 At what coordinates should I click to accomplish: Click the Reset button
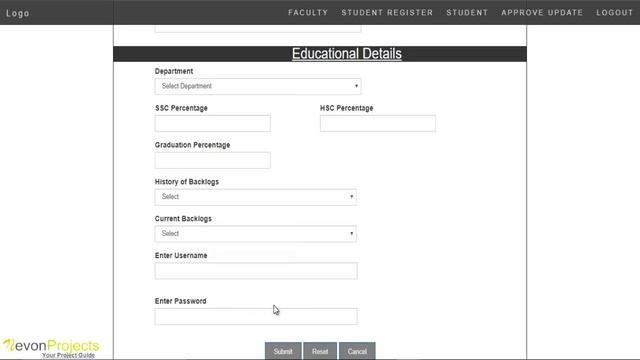coord(320,351)
